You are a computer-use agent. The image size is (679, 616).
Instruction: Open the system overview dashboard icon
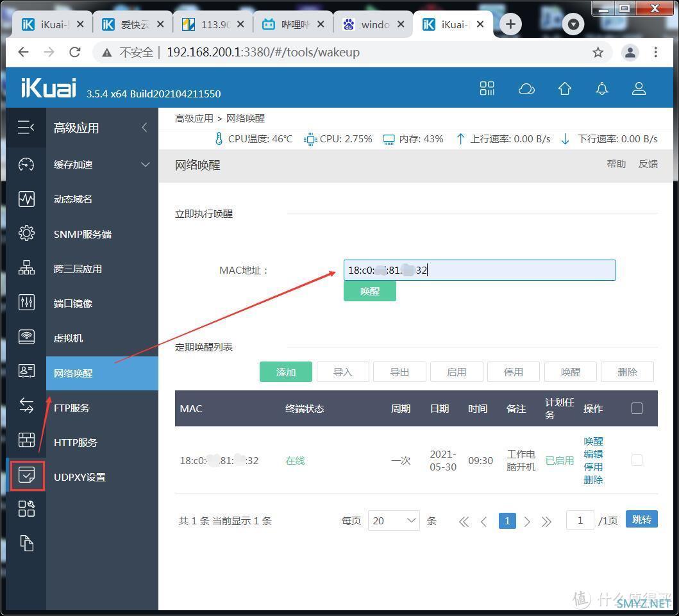click(x=26, y=165)
